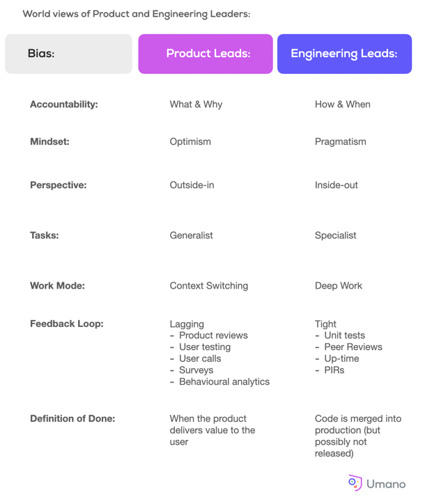Click the What & Why text

196,105
